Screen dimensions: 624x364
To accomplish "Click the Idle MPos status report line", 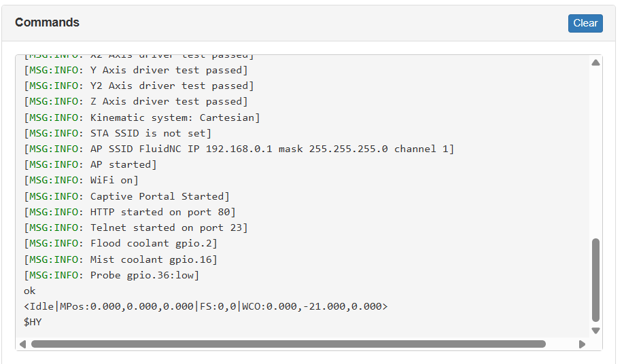I will [205, 306].
